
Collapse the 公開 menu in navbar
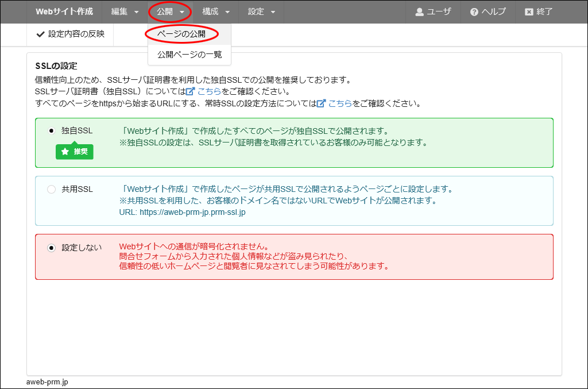click(170, 11)
